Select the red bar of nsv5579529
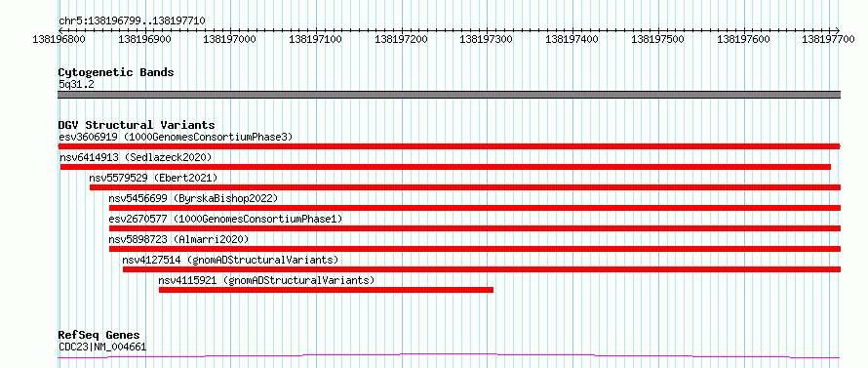This screenshot has height=368, width=868. 465,186
